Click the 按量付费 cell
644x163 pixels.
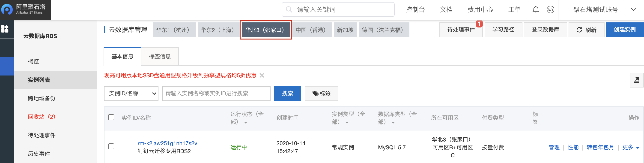point(493,147)
